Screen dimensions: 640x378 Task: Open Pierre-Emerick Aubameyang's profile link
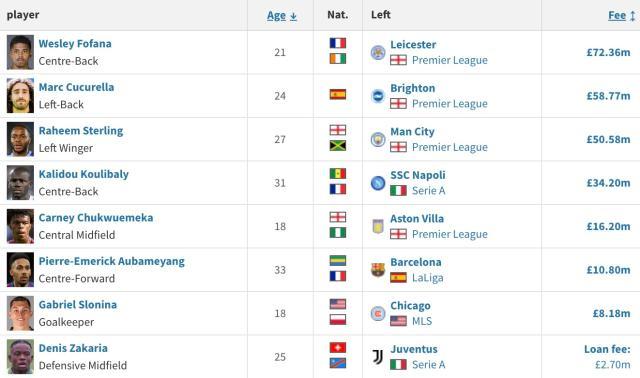(111, 261)
